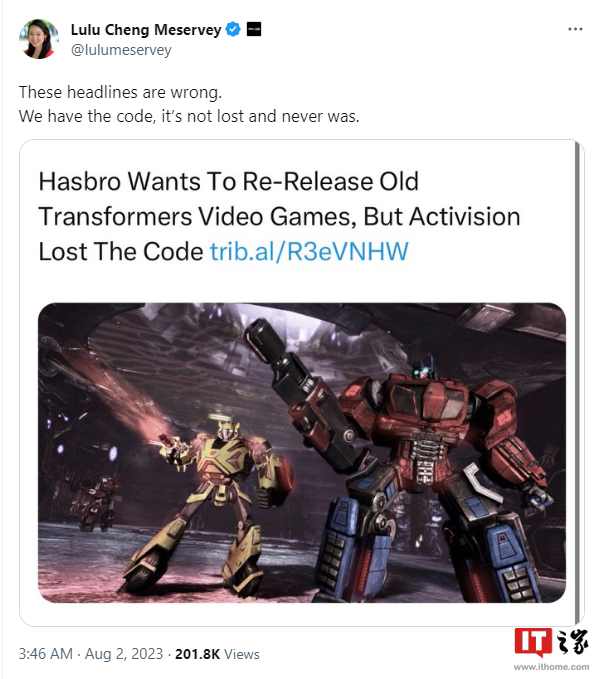
Task: Click the tweet text 'These headlines are wrong.'
Action: [120, 92]
